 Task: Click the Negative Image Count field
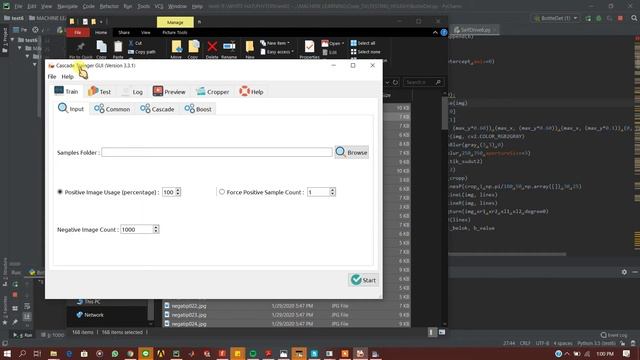coord(137,229)
